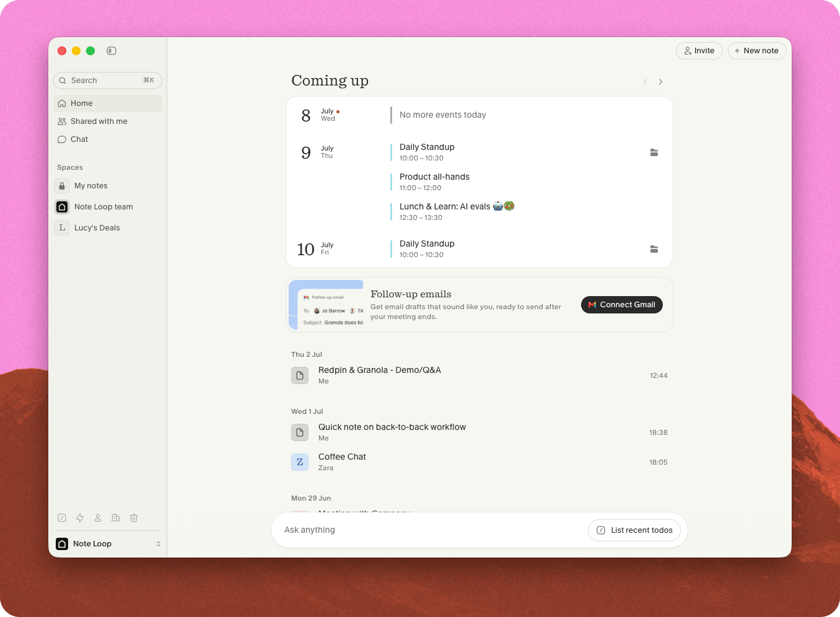Click the Note Loop team space icon

click(62, 207)
